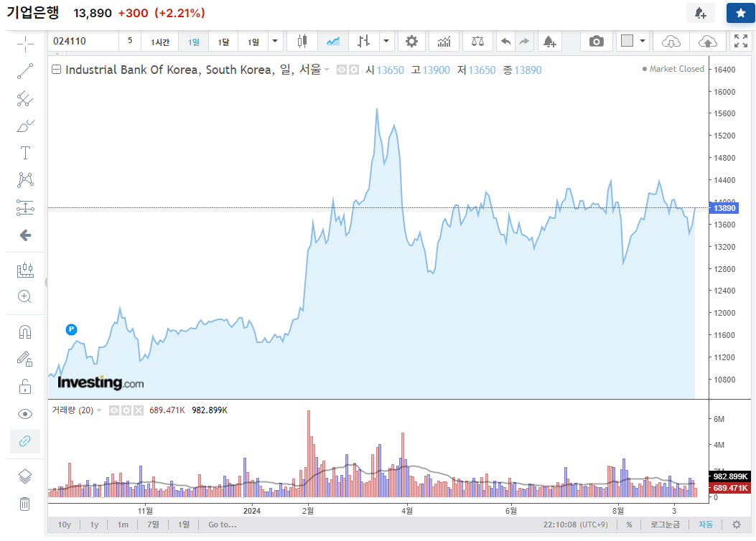This screenshot has height=541, width=756.
Task: Toggle volume indicator visibility eye
Action: 113,410
